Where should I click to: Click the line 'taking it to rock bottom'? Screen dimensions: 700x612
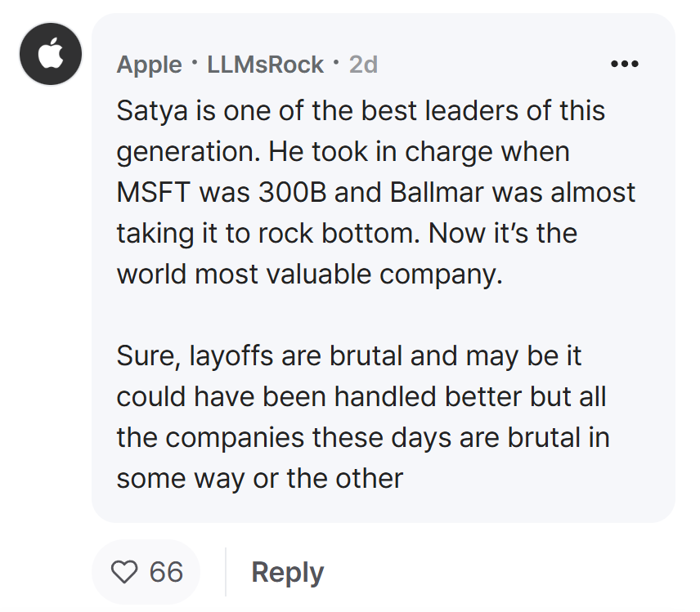tap(347, 234)
